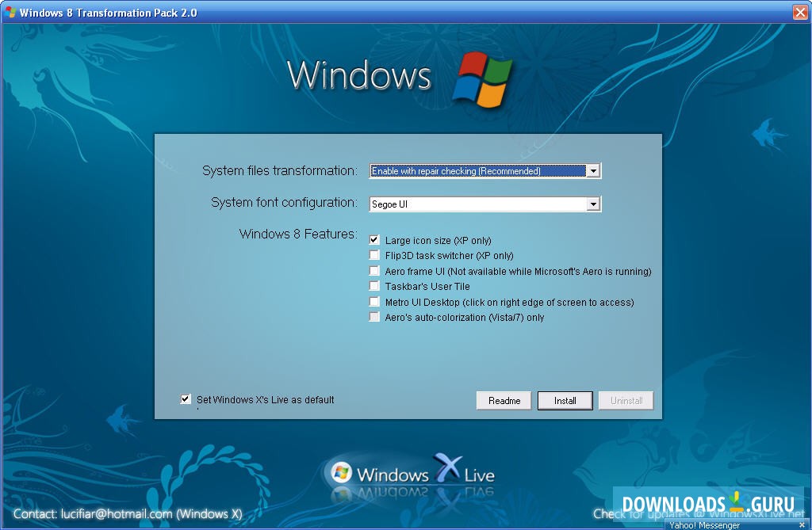Close the Transformation Pack window
Image resolution: width=812 pixels, height=530 pixels.
[x=800, y=12]
